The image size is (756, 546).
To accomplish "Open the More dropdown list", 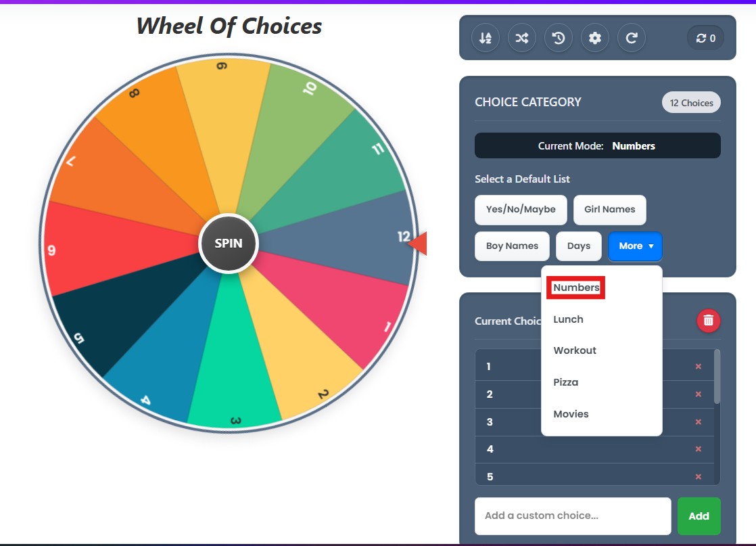I will tap(635, 246).
